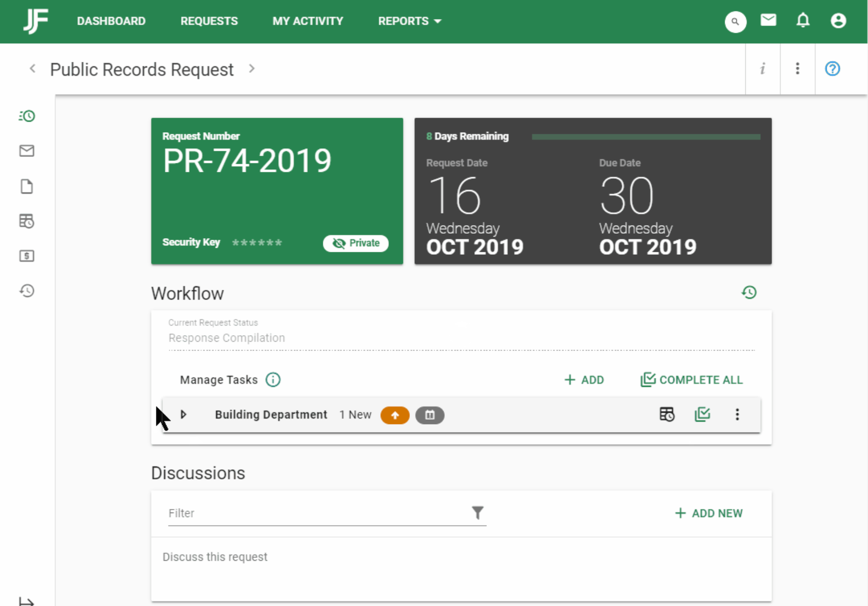
Task: Open the payments dollar icon in sidebar
Action: click(27, 256)
